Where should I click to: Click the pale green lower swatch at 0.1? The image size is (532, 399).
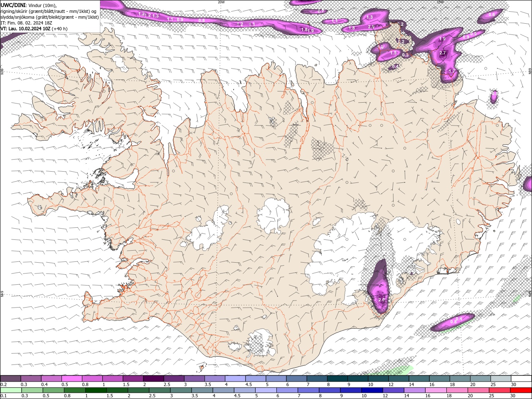11,390
